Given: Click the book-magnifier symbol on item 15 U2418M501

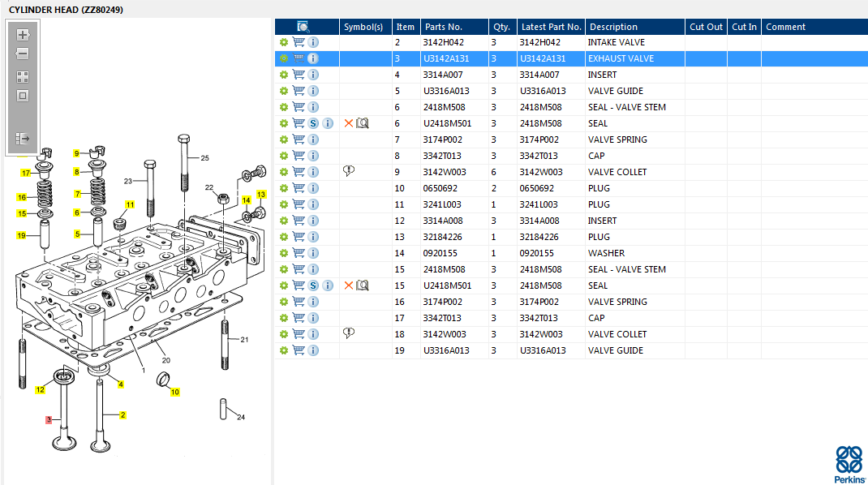Looking at the screenshot, I should click(x=363, y=285).
